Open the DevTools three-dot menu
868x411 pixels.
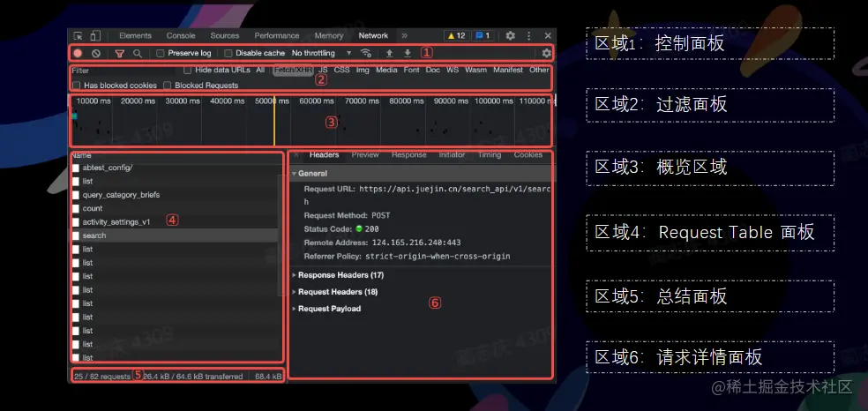[x=529, y=36]
